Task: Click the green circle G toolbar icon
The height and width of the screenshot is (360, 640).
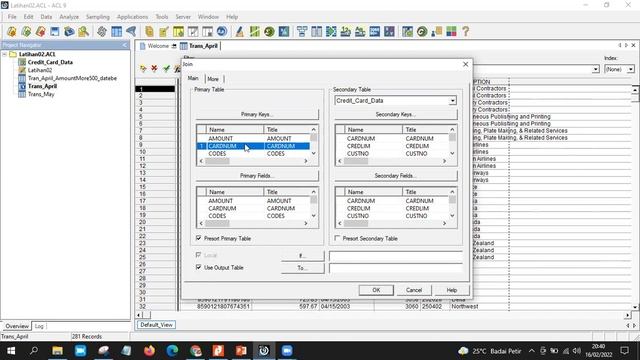Action: [x=422, y=31]
